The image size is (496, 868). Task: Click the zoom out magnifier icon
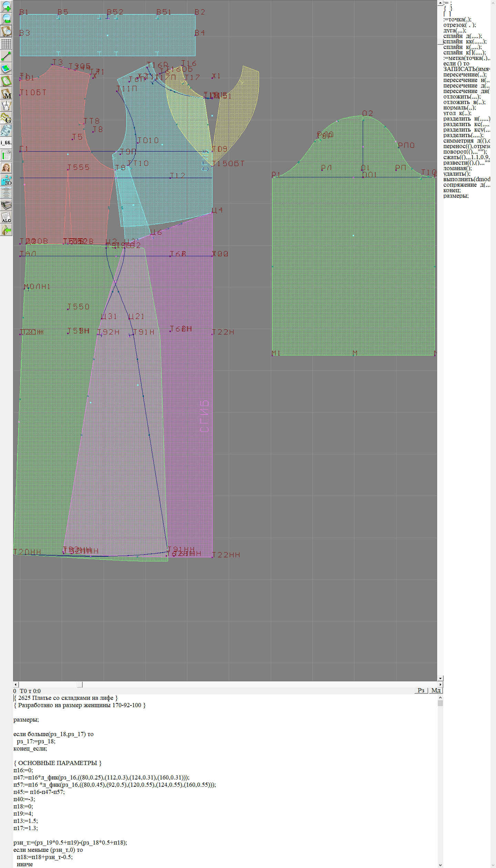(x=6, y=19)
